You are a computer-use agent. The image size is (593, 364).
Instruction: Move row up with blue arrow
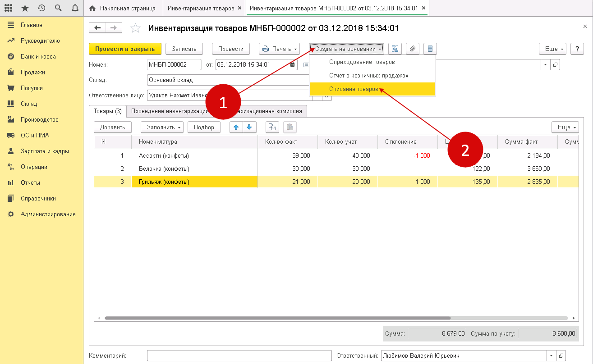(236, 127)
